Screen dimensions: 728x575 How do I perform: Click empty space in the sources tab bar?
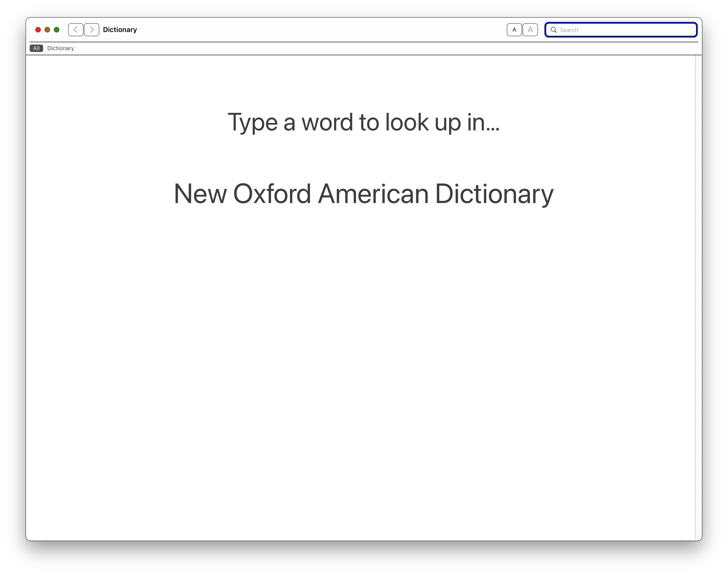point(370,48)
